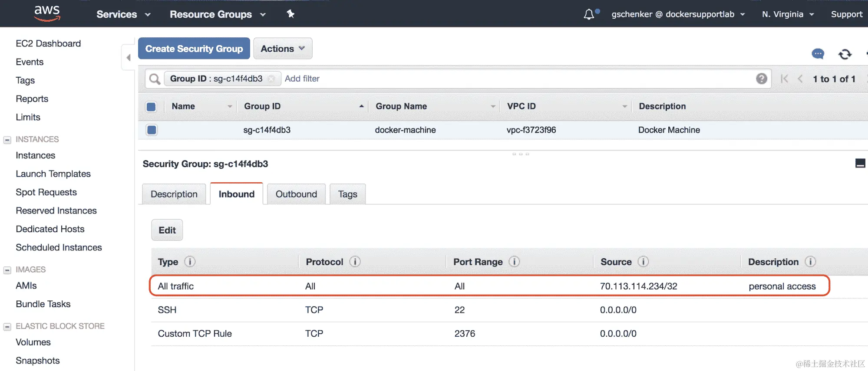Show info for Source column
868x371 pixels.
pos(643,262)
